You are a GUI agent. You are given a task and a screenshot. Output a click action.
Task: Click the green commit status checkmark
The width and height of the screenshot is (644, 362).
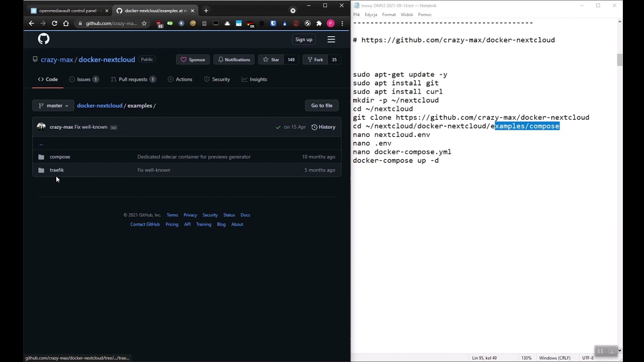tap(278, 127)
